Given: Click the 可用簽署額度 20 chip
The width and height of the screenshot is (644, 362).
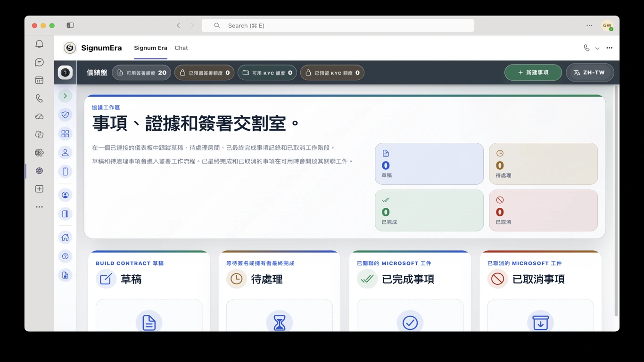Looking at the screenshot, I should [141, 73].
